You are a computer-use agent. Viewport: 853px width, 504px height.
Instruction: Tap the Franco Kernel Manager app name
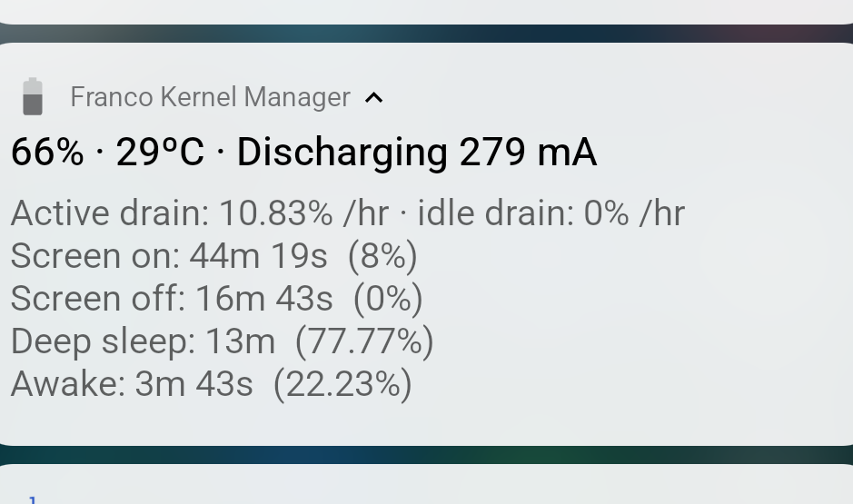210,97
